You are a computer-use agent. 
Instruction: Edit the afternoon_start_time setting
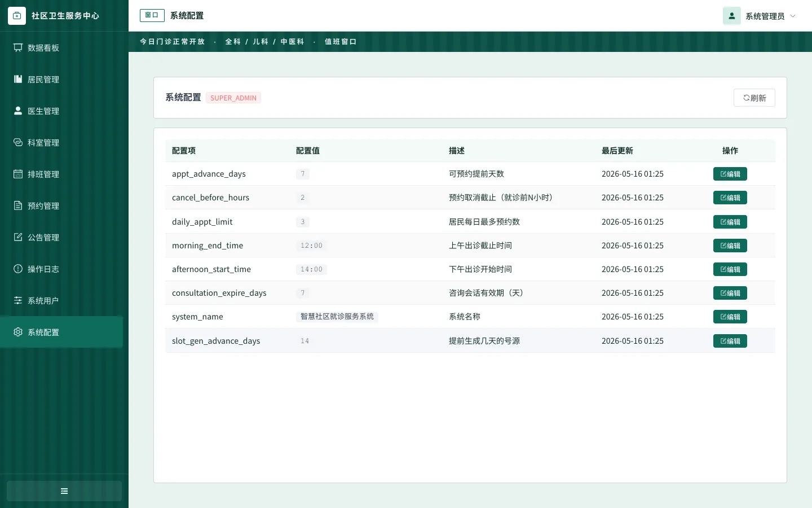coord(730,269)
